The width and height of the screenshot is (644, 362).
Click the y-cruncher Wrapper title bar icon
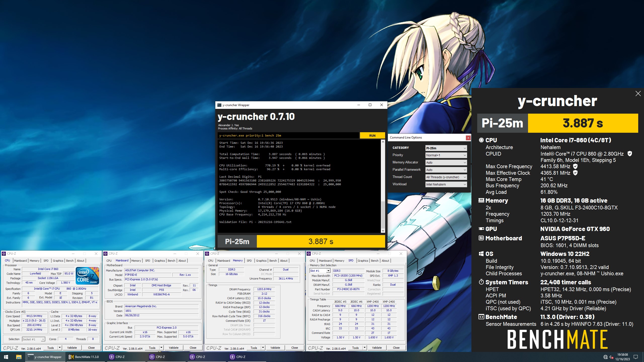219,105
